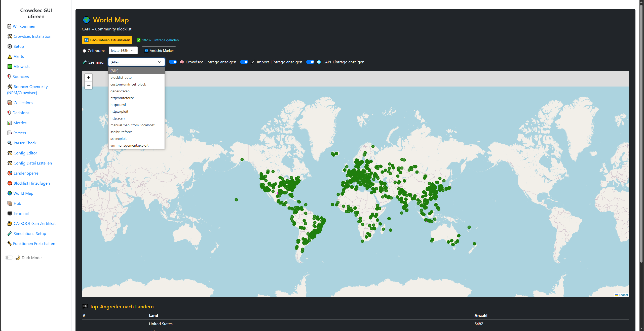Pick custom/unifi_cef_block scenario option
The image size is (644, 331).
pos(128,84)
